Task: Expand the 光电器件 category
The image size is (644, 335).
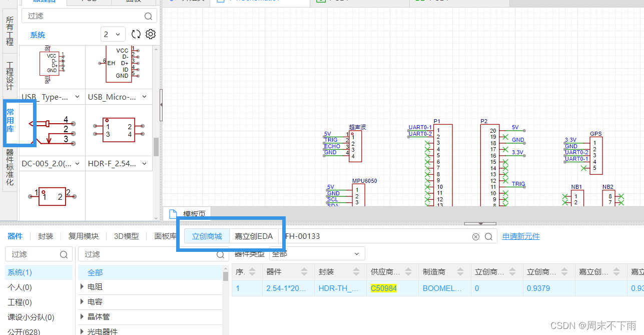Action: pyautogui.click(x=82, y=331)
